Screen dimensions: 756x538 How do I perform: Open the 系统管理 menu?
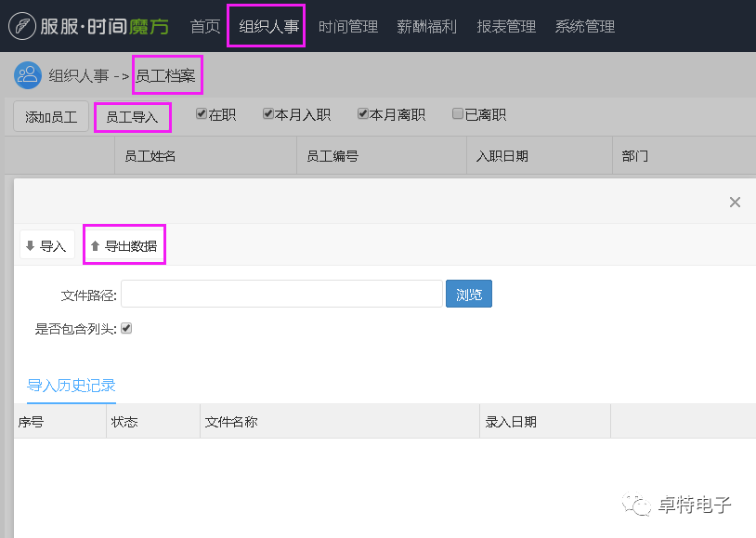click(x=585, y=26)
